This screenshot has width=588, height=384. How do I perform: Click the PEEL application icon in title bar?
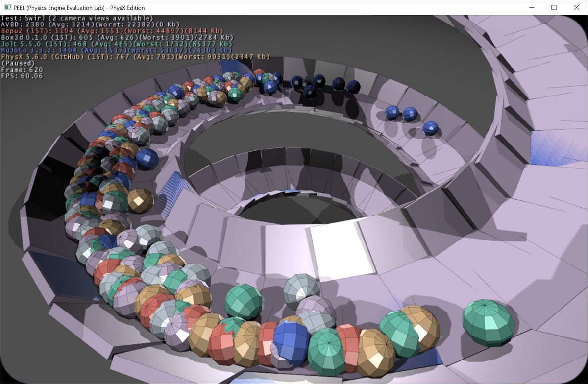[x=8, y=8]
